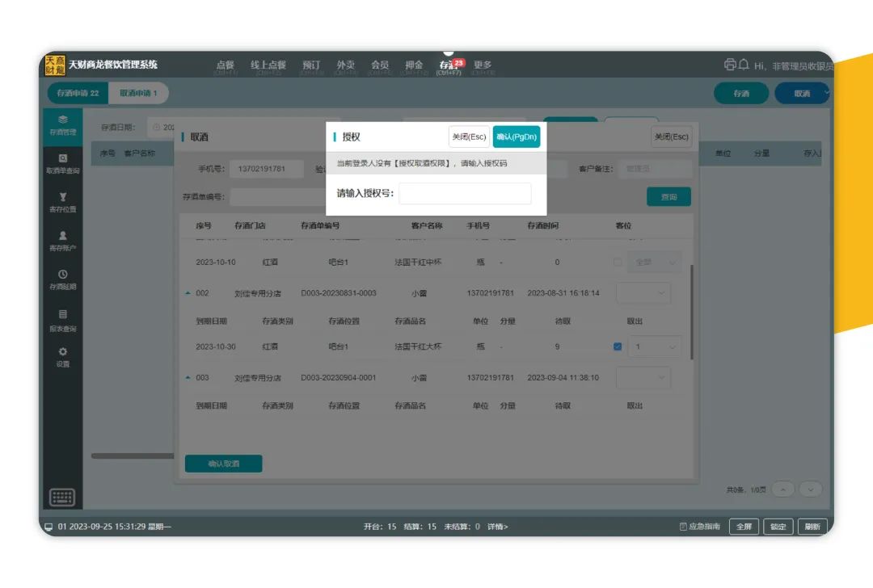Image resolution: width=873 pixels, height=588 pixels.
Task: Click the on-screen keyboard icon
Action: point(62,497)
